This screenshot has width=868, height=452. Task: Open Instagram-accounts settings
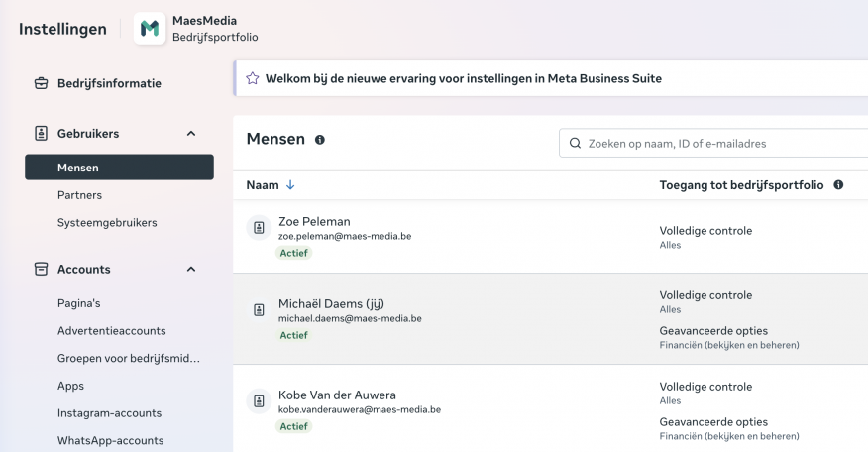click(x=109, y=413)
